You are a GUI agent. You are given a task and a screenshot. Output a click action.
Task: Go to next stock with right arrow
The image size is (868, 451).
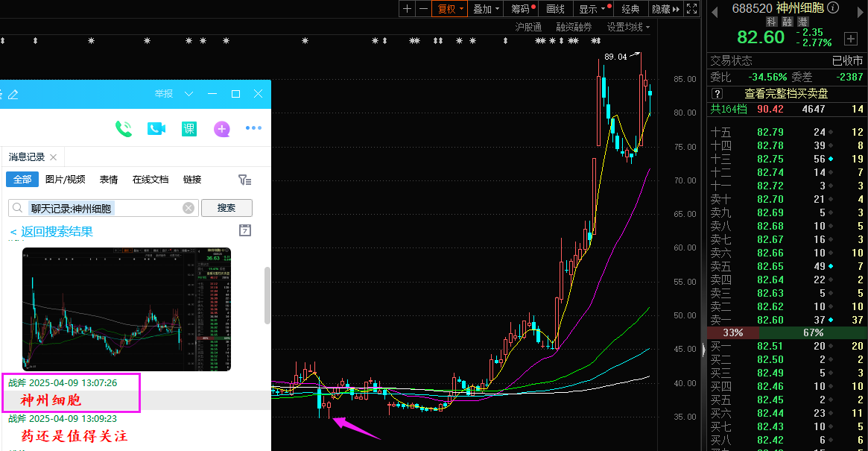click(861, 12)
